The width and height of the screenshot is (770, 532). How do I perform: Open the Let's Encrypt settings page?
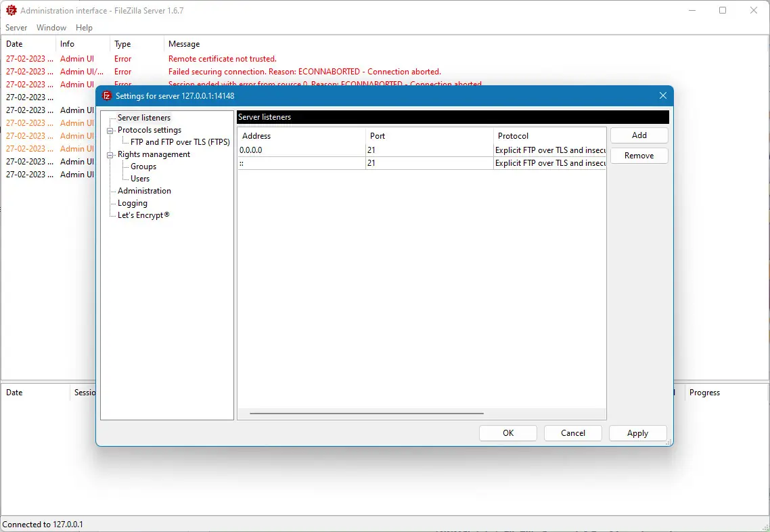(143, 215)
